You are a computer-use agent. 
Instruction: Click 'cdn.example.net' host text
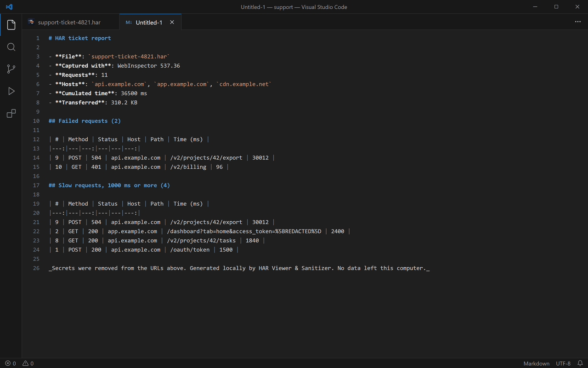[x=244, y=84]
